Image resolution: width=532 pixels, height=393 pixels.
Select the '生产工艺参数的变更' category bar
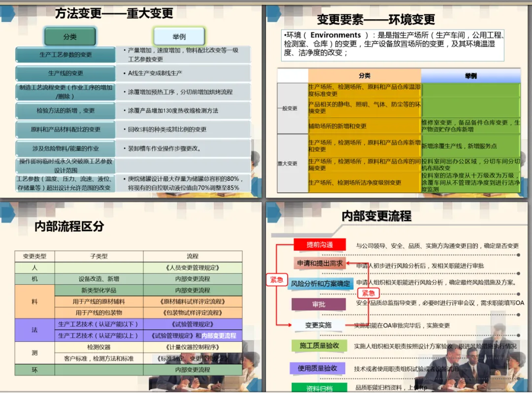point(66,55)
